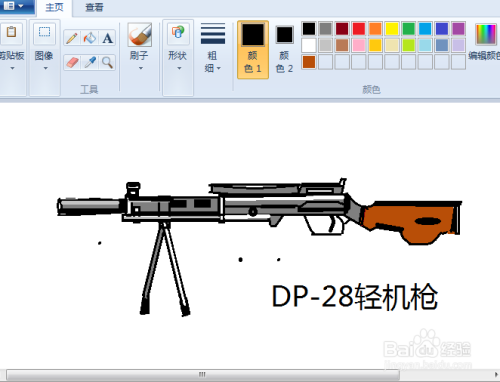This screenshot has width=500, height=382.
Task: Pick the blue-gray color swatch
Action: [442, 45]
